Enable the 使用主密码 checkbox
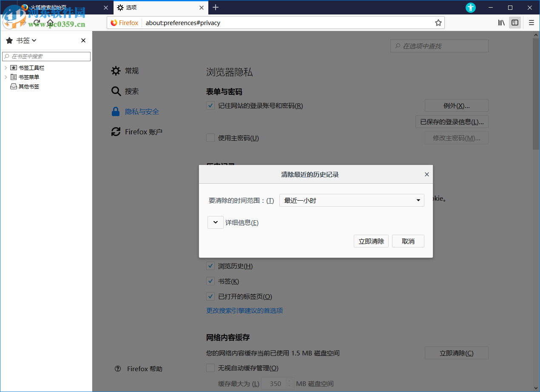Image resolution: width=540 pixels, height=392 pixels. point(210,137)
